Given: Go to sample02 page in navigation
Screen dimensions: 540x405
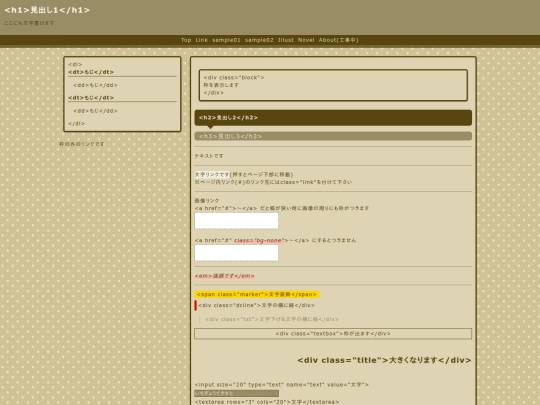Looking at the screenshot, I should pos(259,40).
